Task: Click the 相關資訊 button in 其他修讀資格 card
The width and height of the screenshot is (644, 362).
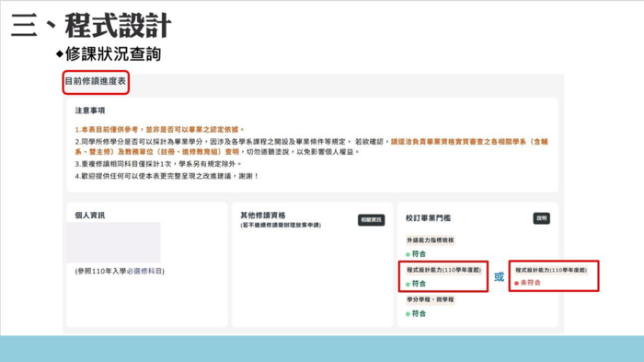Action: 371,220
